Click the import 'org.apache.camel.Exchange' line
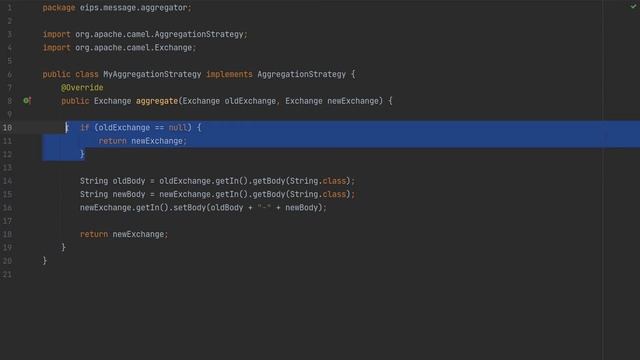Viewport: 640px width, 360px height. pos(119,48)
